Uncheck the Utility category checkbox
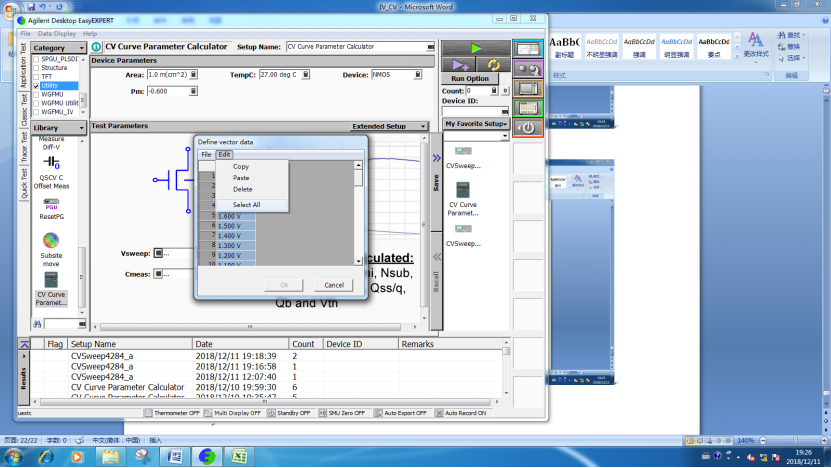Screen dimensions: 831x468 pos(36,85)
